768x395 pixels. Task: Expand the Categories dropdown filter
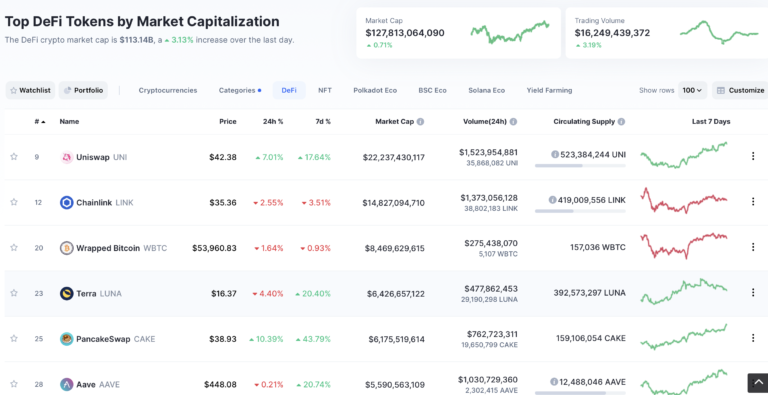pos(240,90)
